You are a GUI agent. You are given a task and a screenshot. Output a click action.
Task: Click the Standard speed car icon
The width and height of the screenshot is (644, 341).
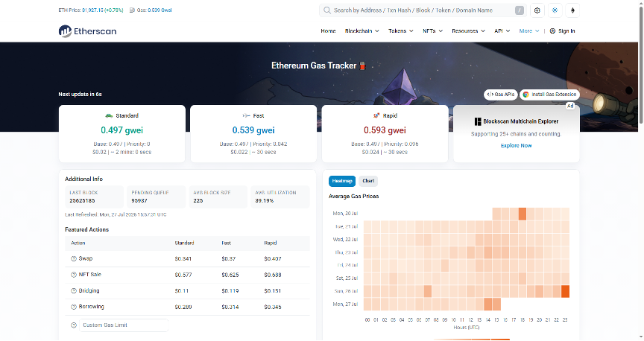click(109, 115)
